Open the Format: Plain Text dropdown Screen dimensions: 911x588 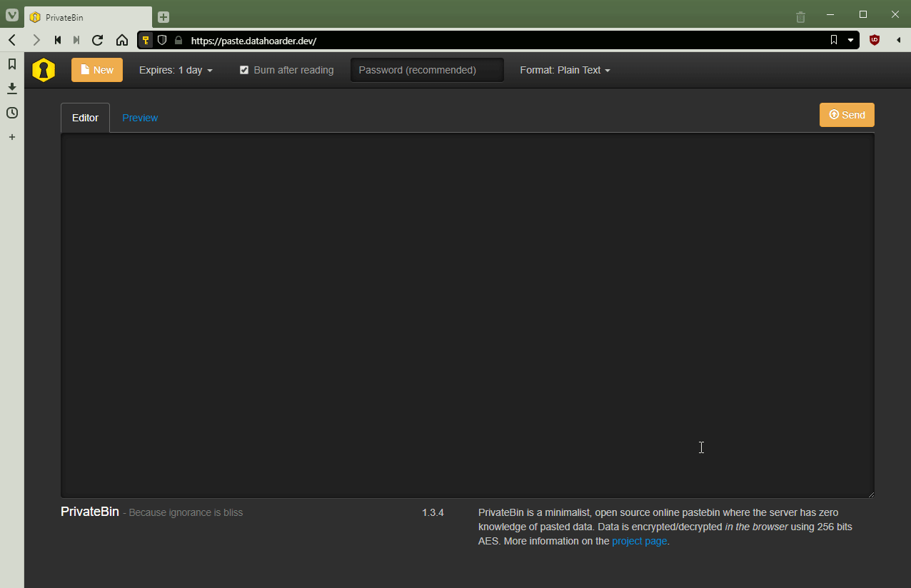(565, 70)
